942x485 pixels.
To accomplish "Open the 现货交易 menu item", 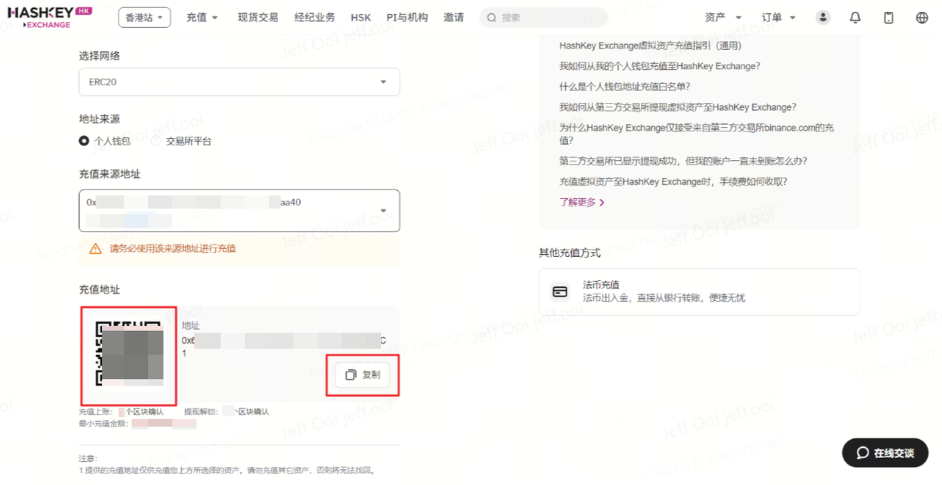I will pos(258,18).
